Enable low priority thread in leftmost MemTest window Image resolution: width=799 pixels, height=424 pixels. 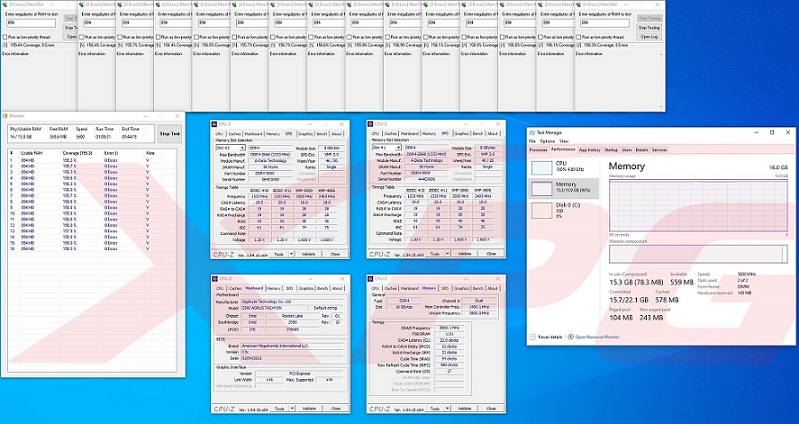pyautogui.click(x=5, y=36)
